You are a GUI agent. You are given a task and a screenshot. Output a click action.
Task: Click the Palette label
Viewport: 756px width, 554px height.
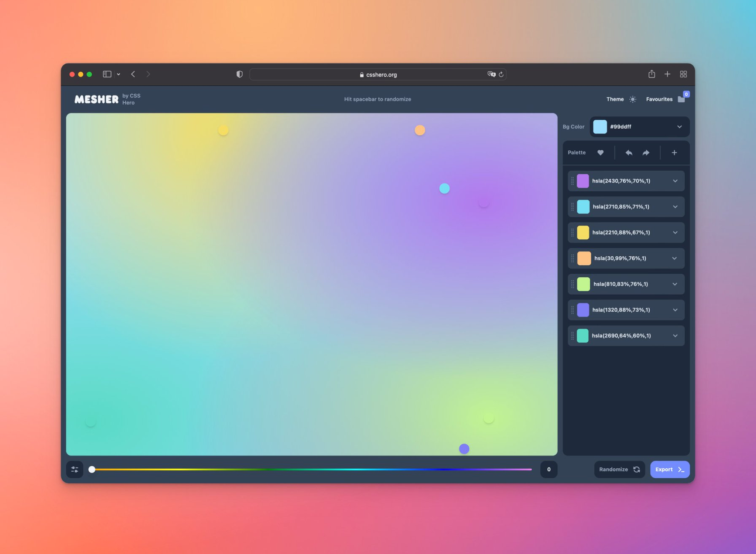point(577,153)
